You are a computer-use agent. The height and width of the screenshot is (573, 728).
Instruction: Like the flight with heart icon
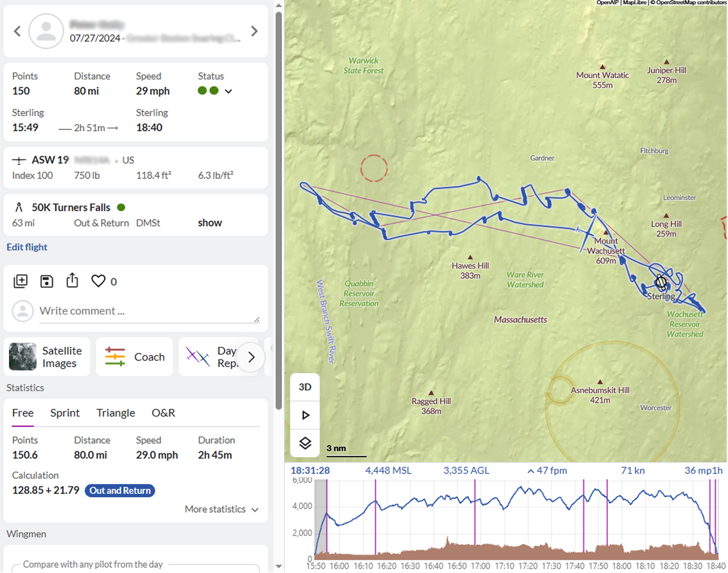(x=99, y=281)
